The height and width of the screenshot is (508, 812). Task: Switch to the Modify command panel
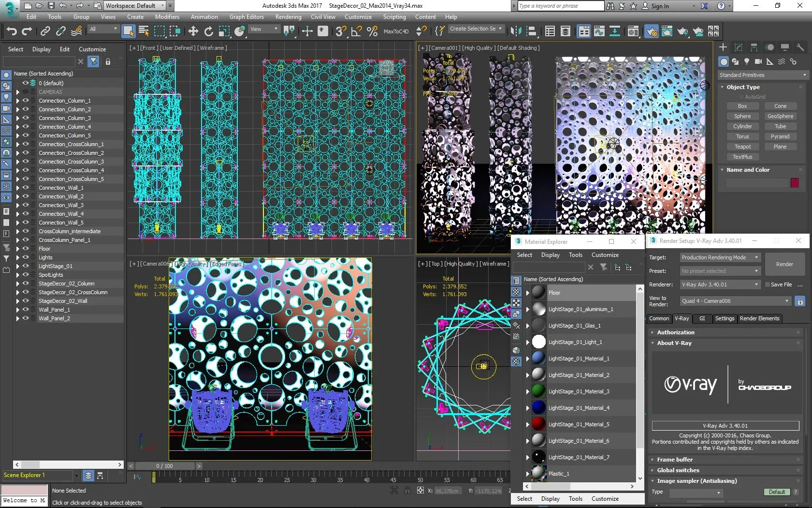coord(739,47)
